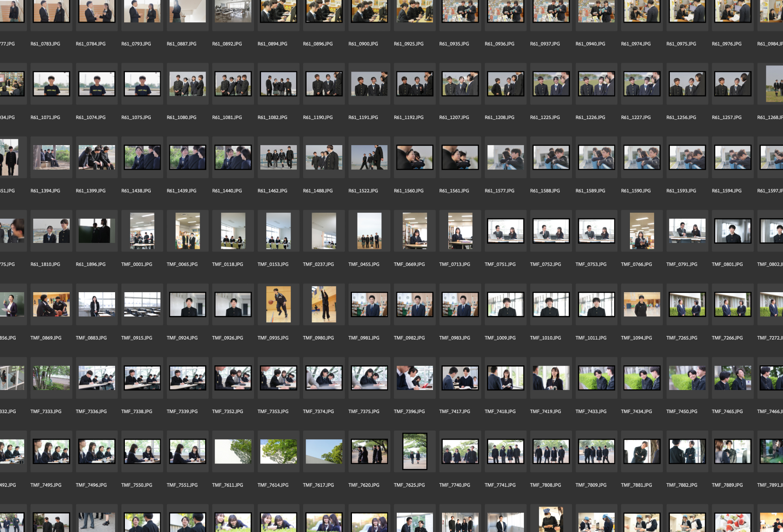The image size is (783, 532).
Task: Select thumbnail TMF_0766.JPG
Action: coord(642,231)
